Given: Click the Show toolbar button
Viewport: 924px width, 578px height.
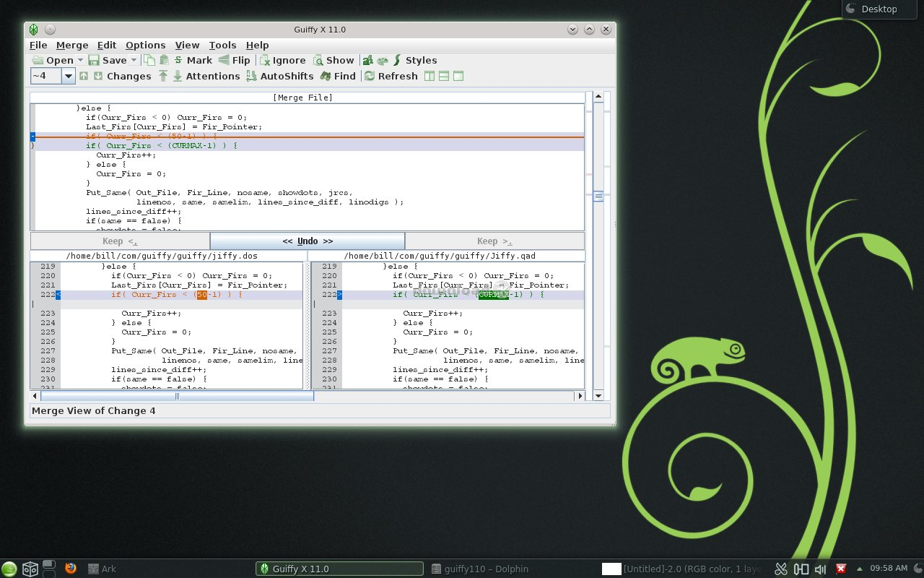Looking at the screenshot, I should [x=334, y=61].
